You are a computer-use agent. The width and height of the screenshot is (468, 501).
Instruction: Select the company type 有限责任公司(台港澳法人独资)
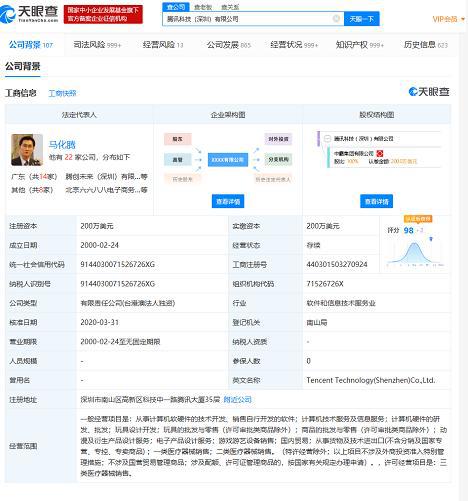(128, 303)
